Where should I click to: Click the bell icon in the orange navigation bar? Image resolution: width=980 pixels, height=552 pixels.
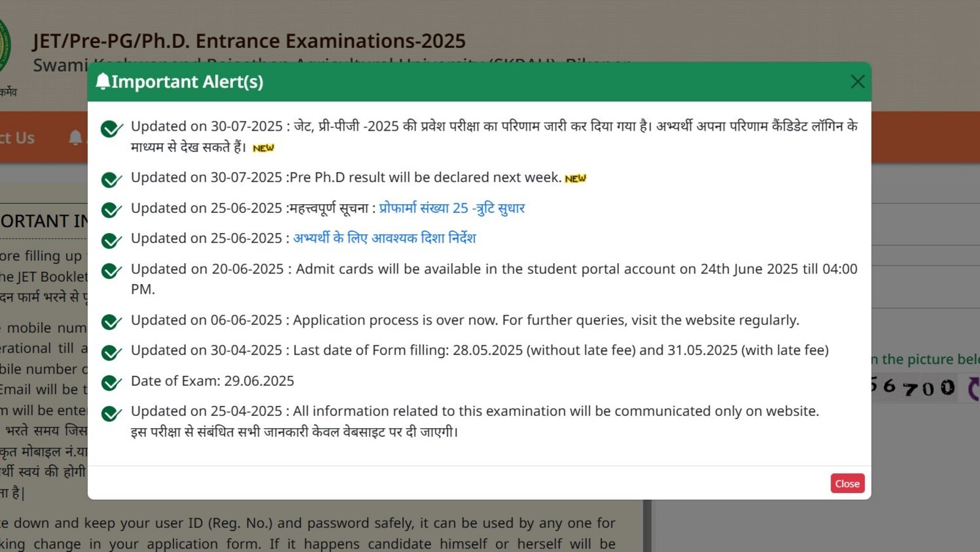(x=75, y=137)
